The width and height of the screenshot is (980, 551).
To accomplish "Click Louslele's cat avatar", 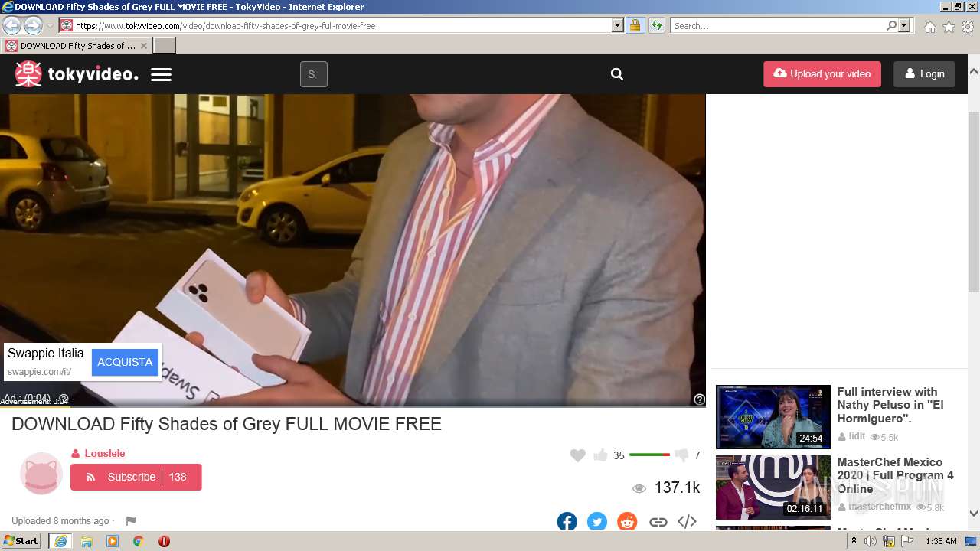I will click(x=41, y=474).
